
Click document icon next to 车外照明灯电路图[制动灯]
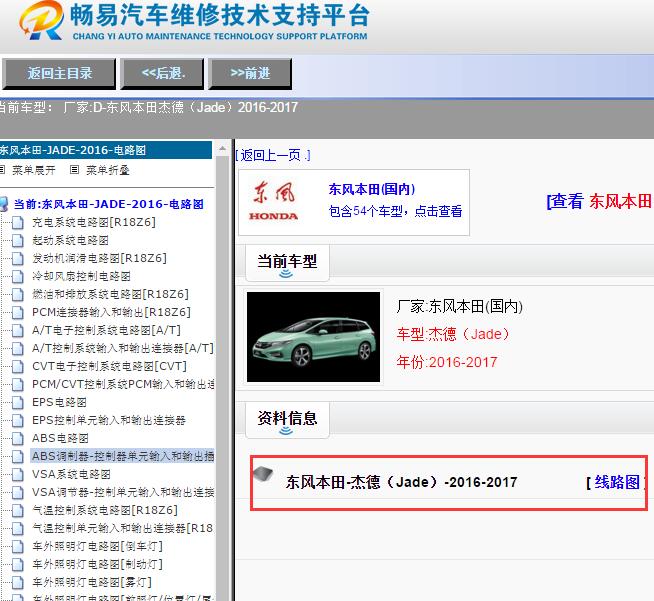18,565
